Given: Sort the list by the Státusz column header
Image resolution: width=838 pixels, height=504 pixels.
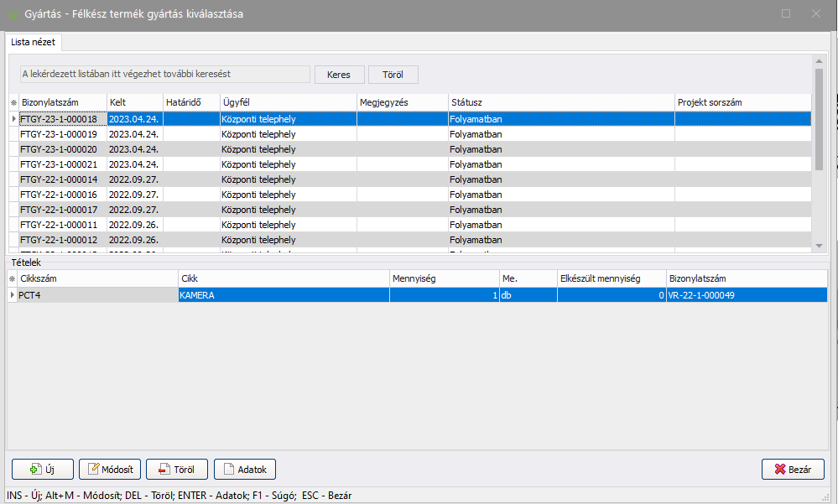Looking at the screenshot, I should [560, 102].
